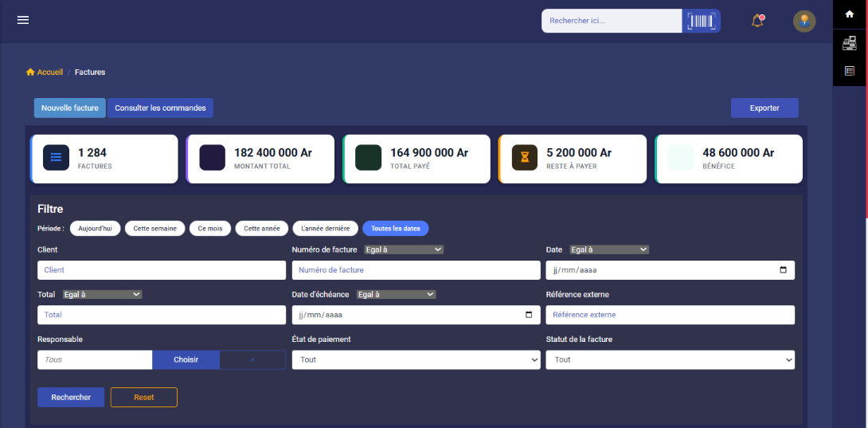Open the user avatar menu
Viewport: 868px width, 428px height.
[x=804, y=21]
